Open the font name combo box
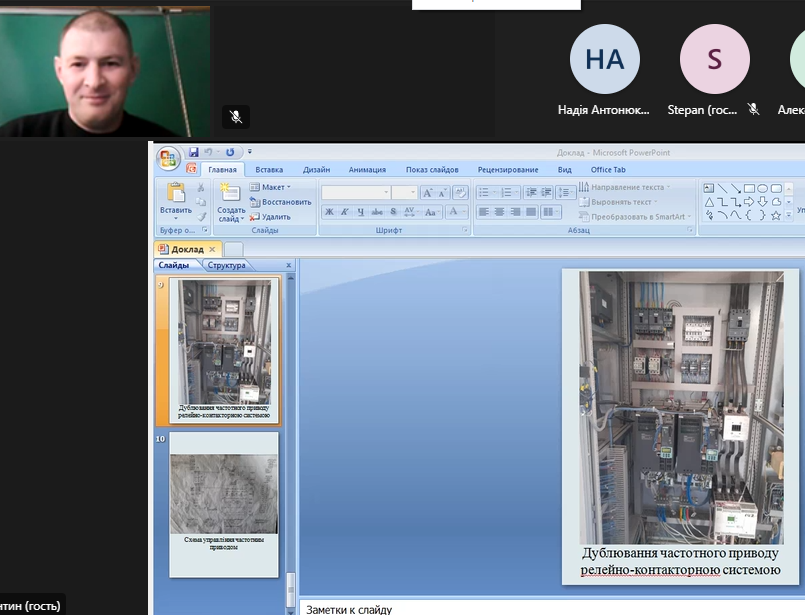 coord(356,192)
